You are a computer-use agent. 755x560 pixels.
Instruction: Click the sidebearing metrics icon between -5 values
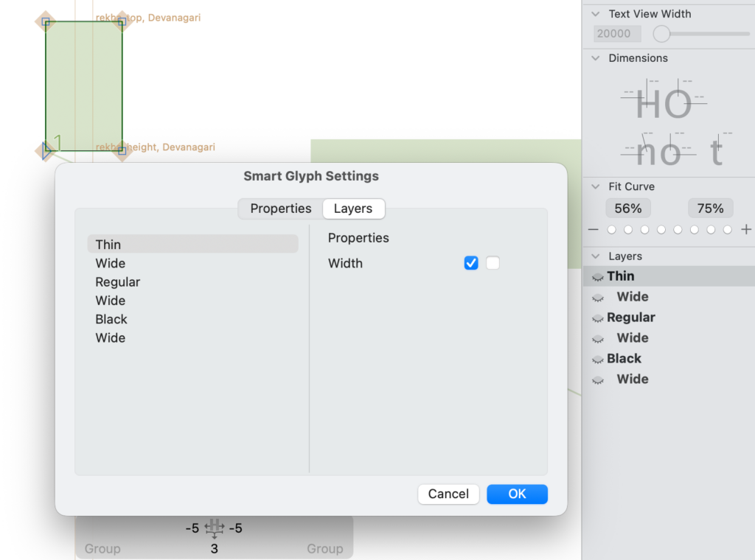(x=215, y=528)
